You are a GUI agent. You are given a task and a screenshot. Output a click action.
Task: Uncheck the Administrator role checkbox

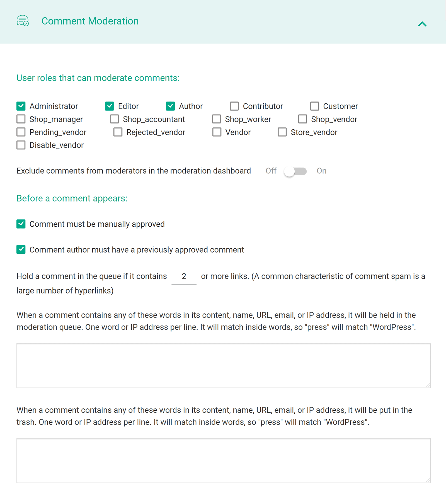21,106
